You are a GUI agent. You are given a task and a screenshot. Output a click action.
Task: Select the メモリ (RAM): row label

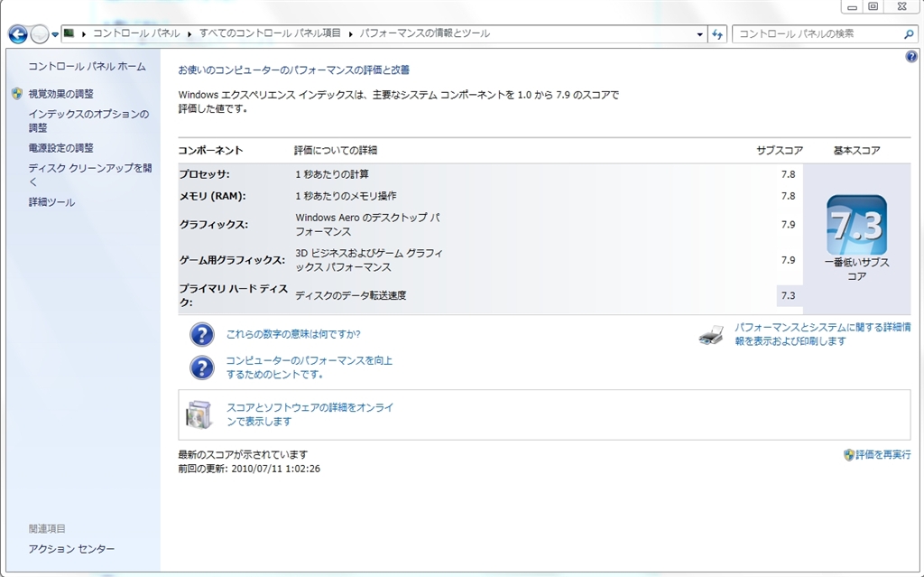(212, 197)
